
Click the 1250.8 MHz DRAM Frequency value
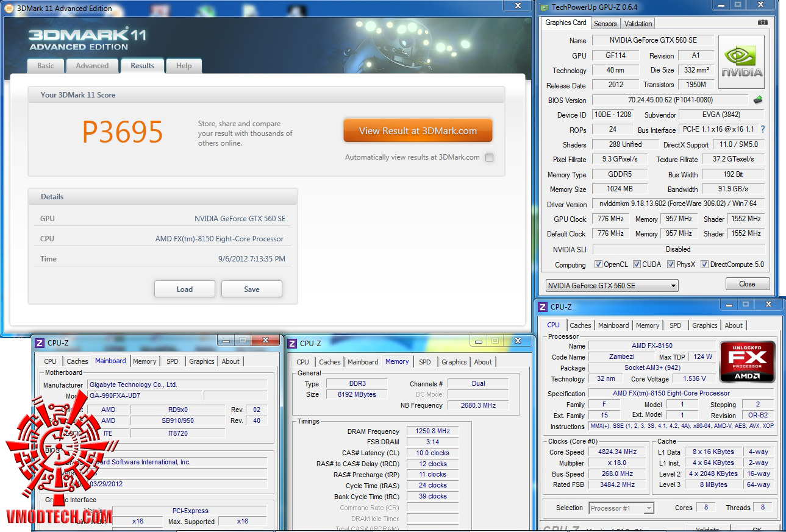pos(432,431)
